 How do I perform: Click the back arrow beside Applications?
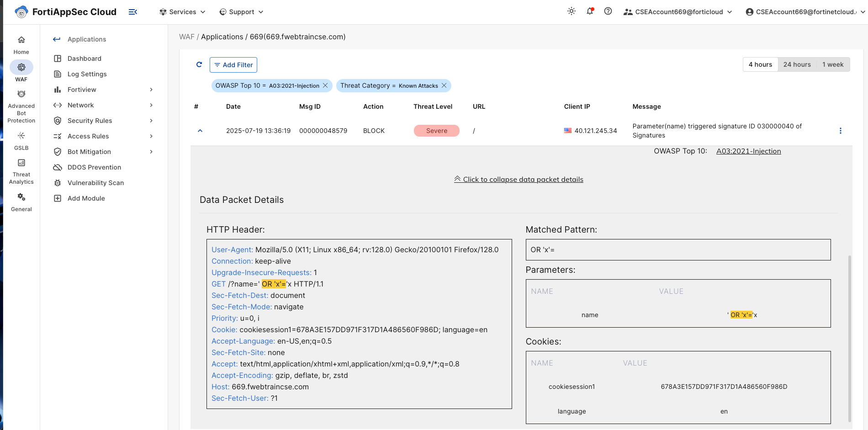[x=57, y=39]
